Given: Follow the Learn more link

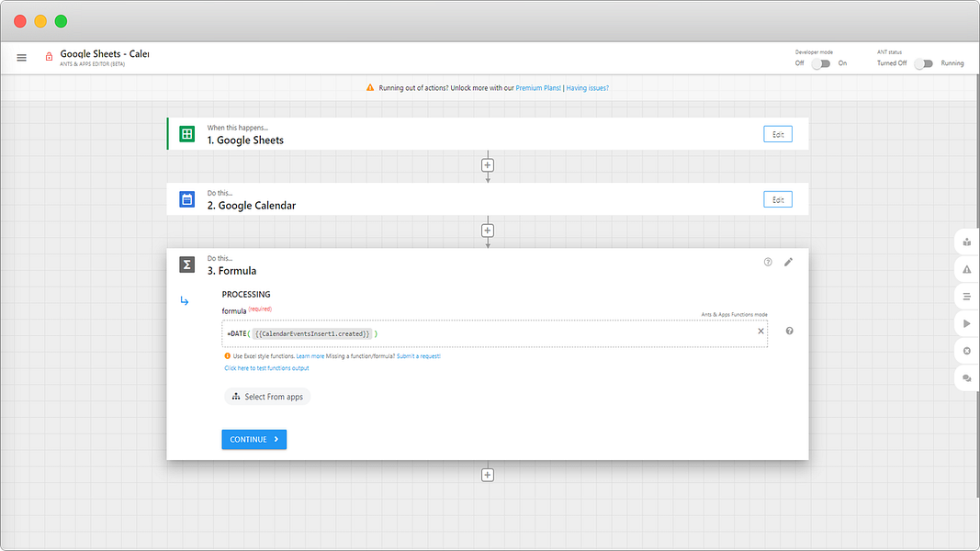Looking at the screenshot, I should click(x=310, y=356).
